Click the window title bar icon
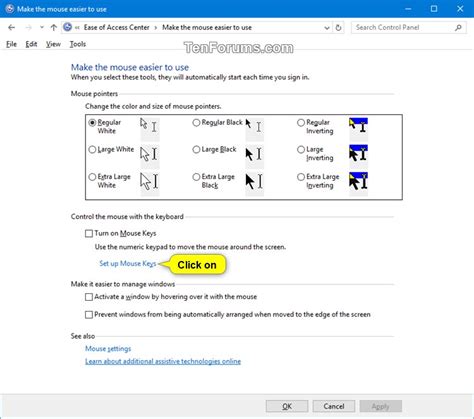 coord(10,9)
